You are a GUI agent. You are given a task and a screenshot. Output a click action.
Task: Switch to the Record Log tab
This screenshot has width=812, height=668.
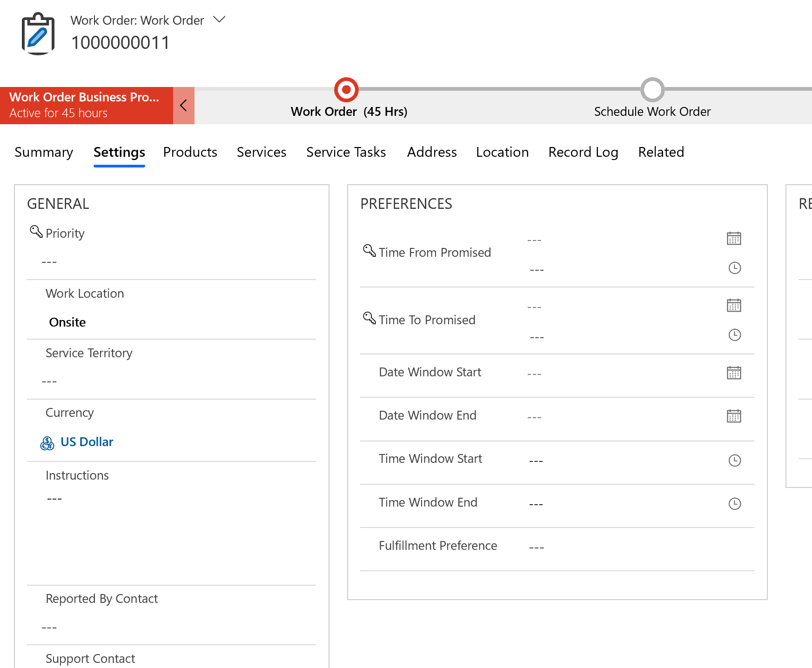coord(583,152)
